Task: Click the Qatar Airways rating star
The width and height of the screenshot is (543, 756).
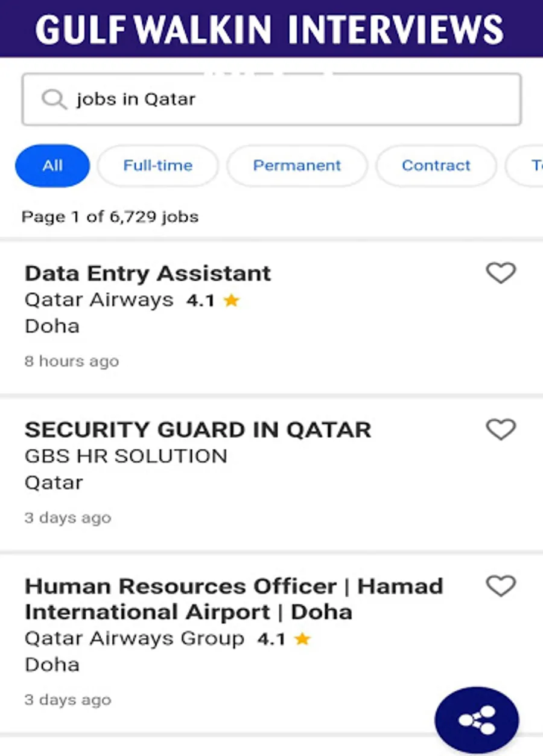Action: [231, 301]
